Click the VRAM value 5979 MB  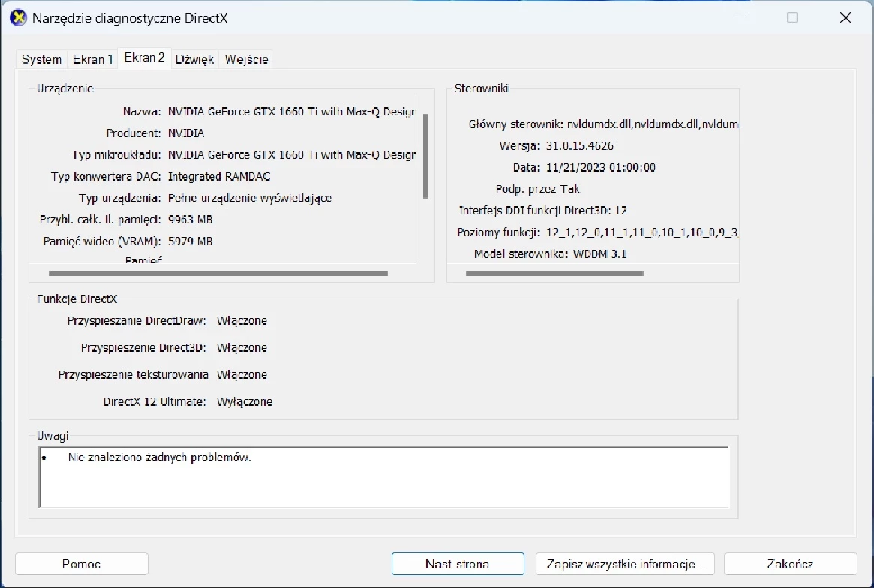[190, 241]
